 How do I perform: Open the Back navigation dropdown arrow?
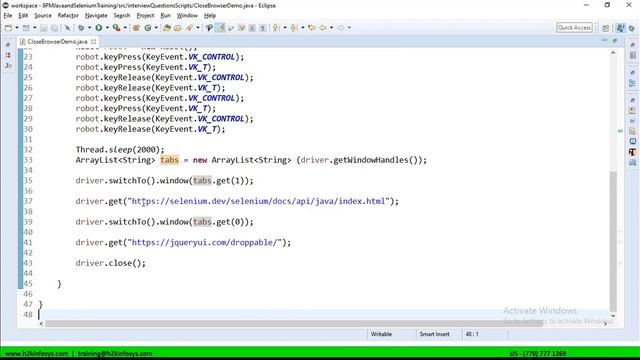point(331,28)
